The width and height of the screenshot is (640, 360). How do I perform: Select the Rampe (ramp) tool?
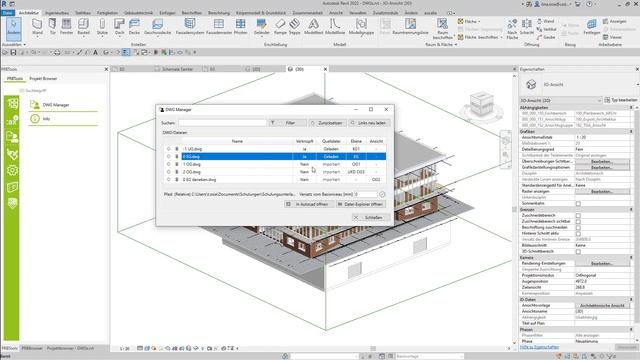[x=280, y=27]
